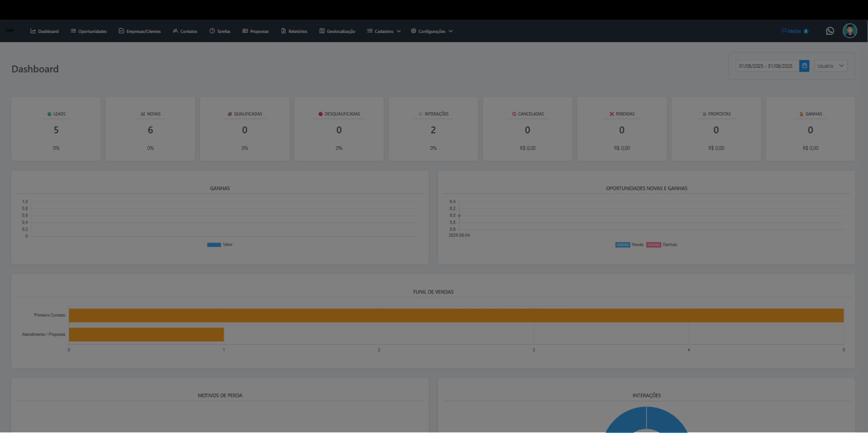Expand the Cadastros dropdown menu

(x=383, y=31)
